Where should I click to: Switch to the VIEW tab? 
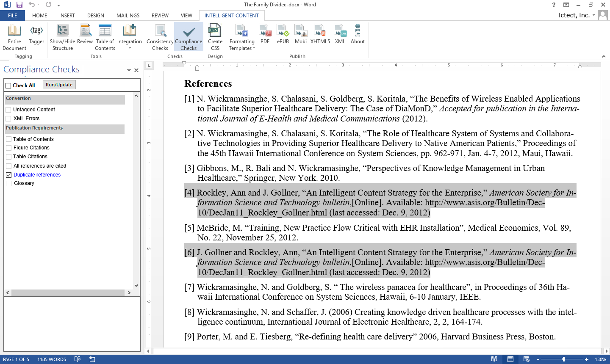click(x=186, y=16)
